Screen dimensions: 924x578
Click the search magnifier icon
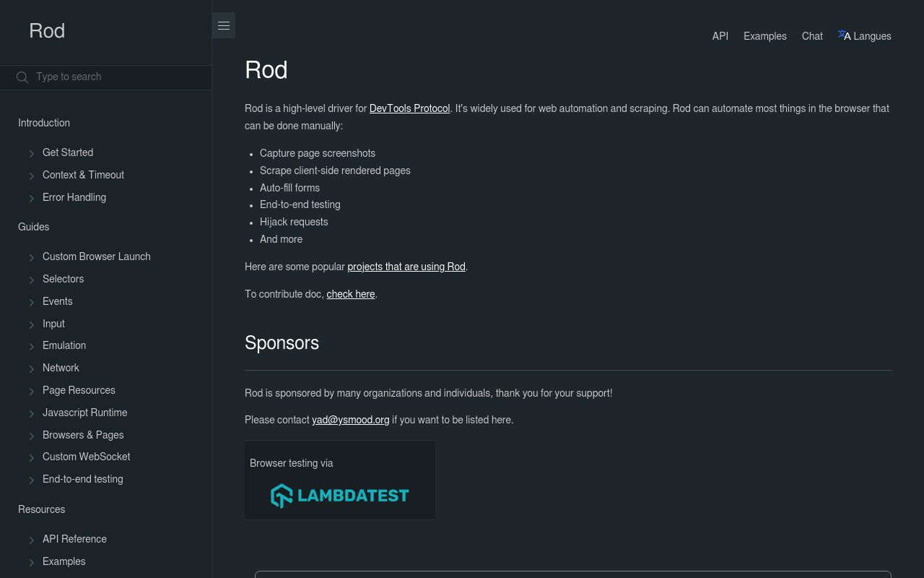22,77
